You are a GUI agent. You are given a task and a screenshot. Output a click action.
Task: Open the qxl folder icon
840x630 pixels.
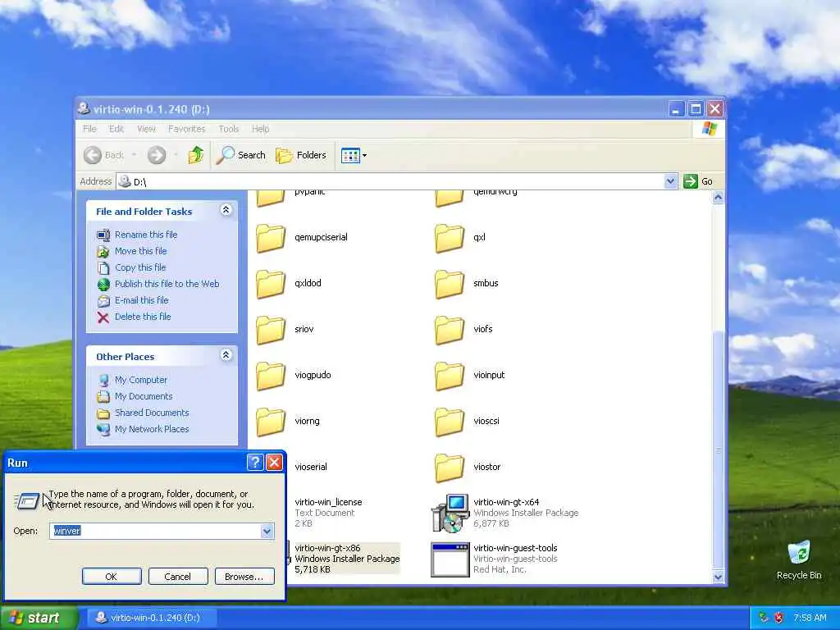(449, 238)
